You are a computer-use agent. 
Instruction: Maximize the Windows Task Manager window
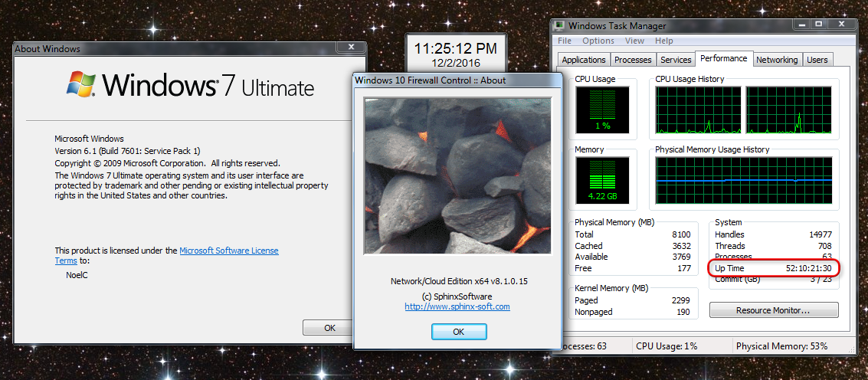(x=819, y=24)
